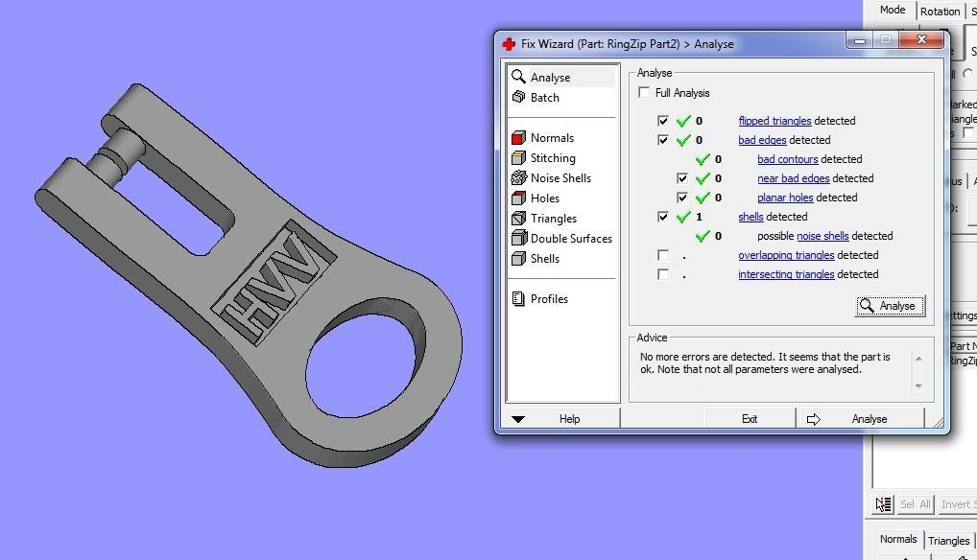Select the Analyse magnifier icon in sidebar
This screenshot has width=977, height=560.
518,77
